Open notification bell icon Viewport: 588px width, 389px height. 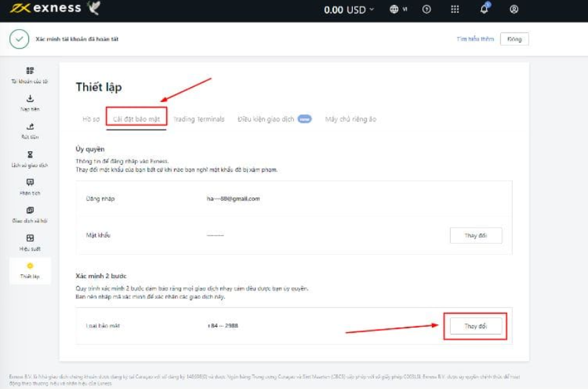pos(484,9)
